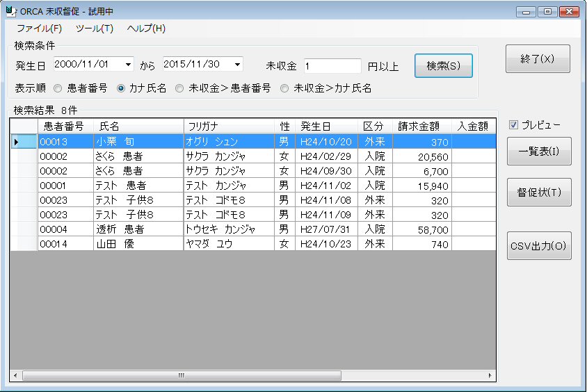Select patient number cell 00004
Image resolution: width=587 pixels, height=392 pixels.
(65, 229)
